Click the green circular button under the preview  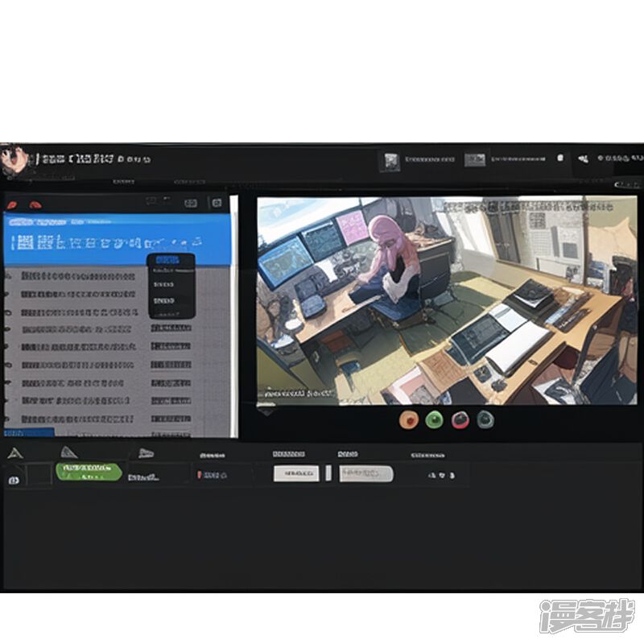(434, 419)
